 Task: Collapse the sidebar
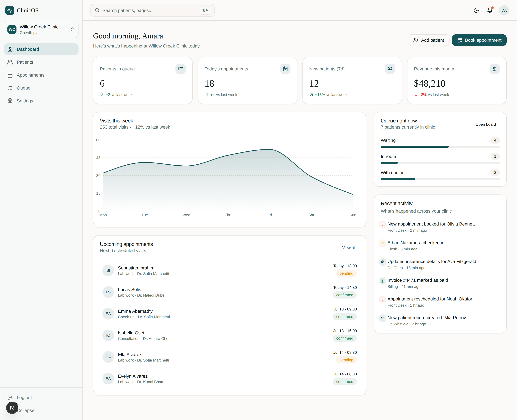pos(26,410)
